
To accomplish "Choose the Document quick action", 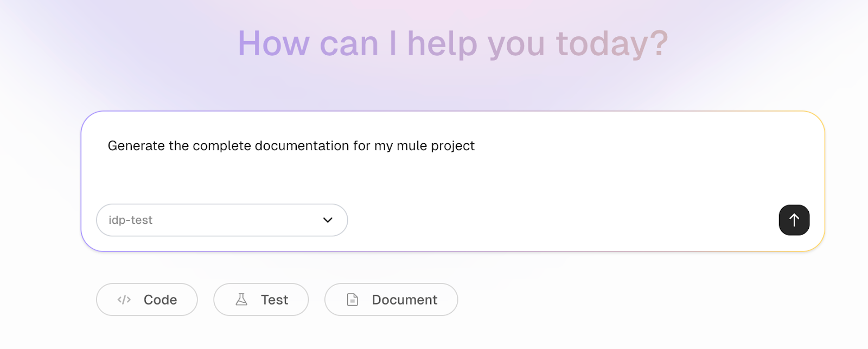I will (391, 300).
